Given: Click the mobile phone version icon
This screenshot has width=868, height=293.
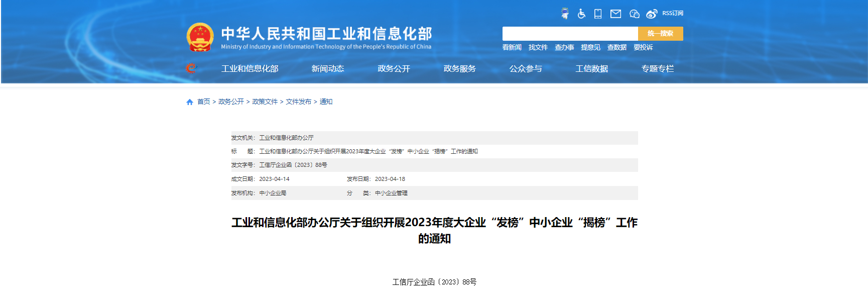Looking at the screenshot, I should (598, 14).
